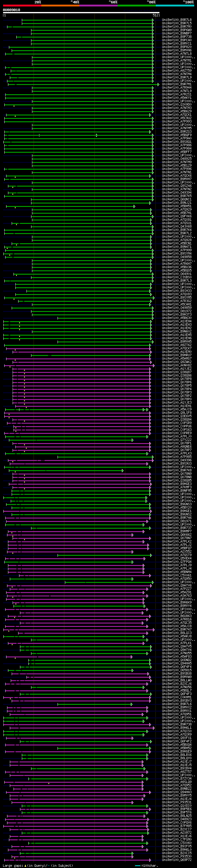The image size is (197, 868).
Task: Select the UniRef100_B9NBP7 entry
Action: pos(177,33)
